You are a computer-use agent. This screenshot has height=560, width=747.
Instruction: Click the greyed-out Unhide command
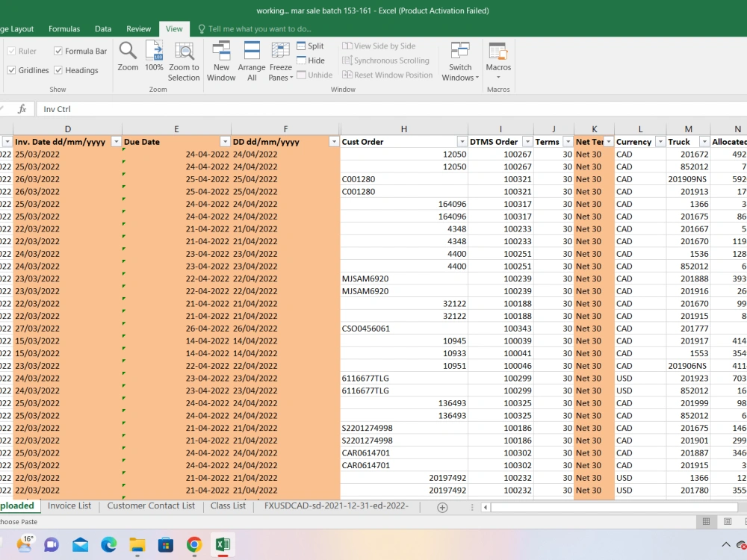[x=314, y=75]
